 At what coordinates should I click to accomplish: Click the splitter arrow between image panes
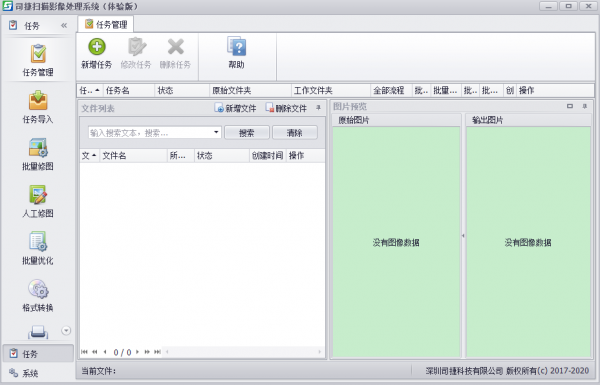pyautogui.click(x=463, y=236)
